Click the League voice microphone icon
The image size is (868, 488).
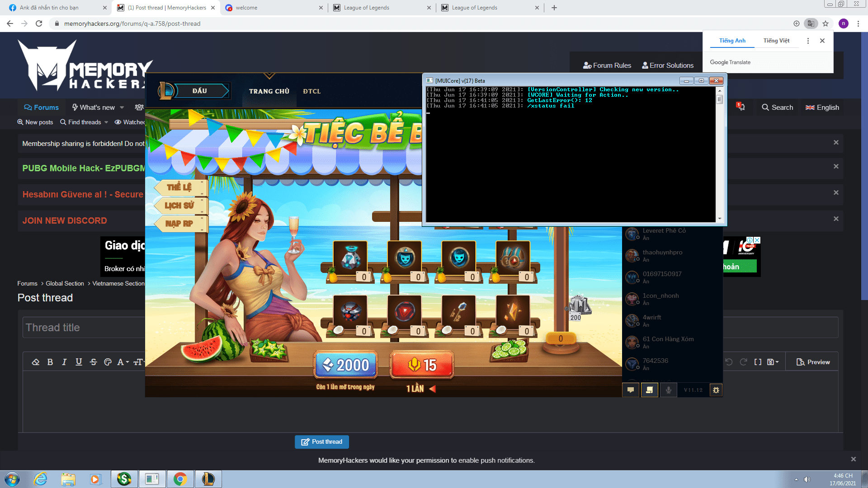pos(668,390)
